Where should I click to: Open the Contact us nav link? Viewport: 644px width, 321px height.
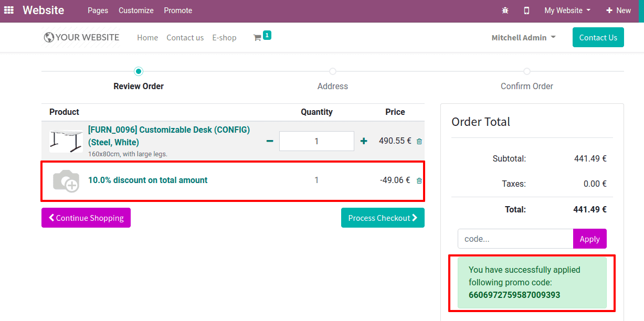(185, 38)
